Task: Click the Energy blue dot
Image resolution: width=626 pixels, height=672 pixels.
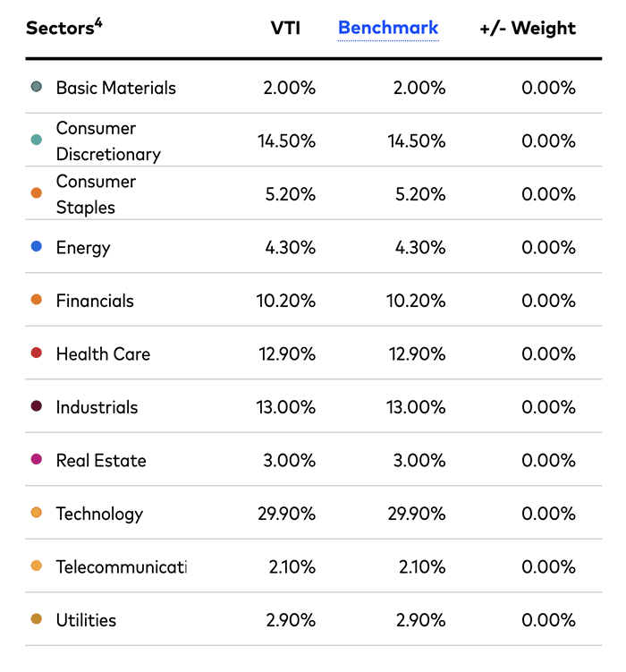Action: tap(36, 247)
